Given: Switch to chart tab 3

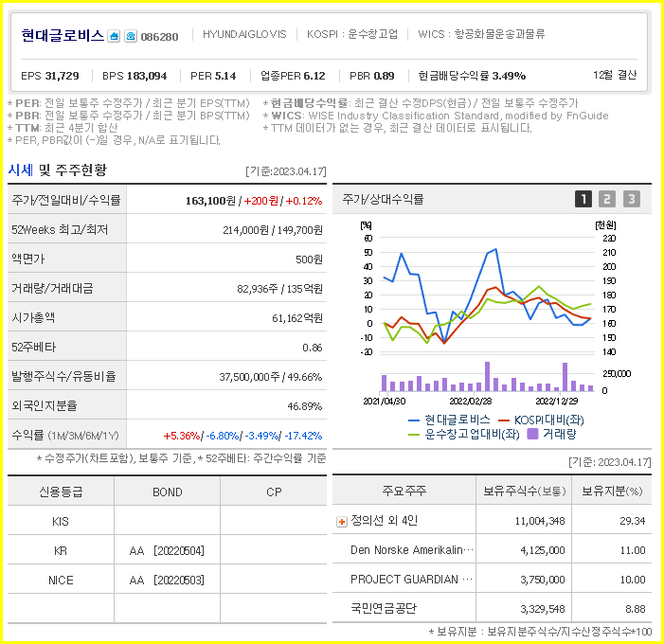Looking at the screenshot, I should (632, 199).
